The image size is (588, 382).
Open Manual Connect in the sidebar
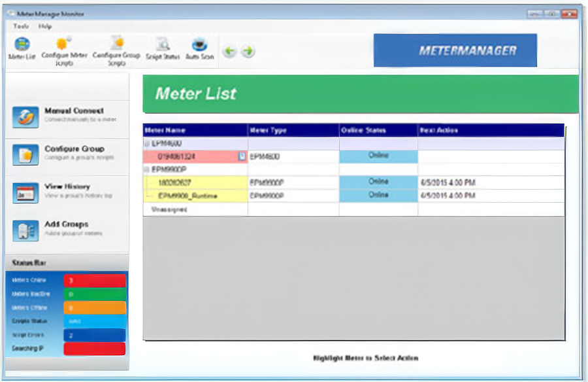tap(67, 117)
